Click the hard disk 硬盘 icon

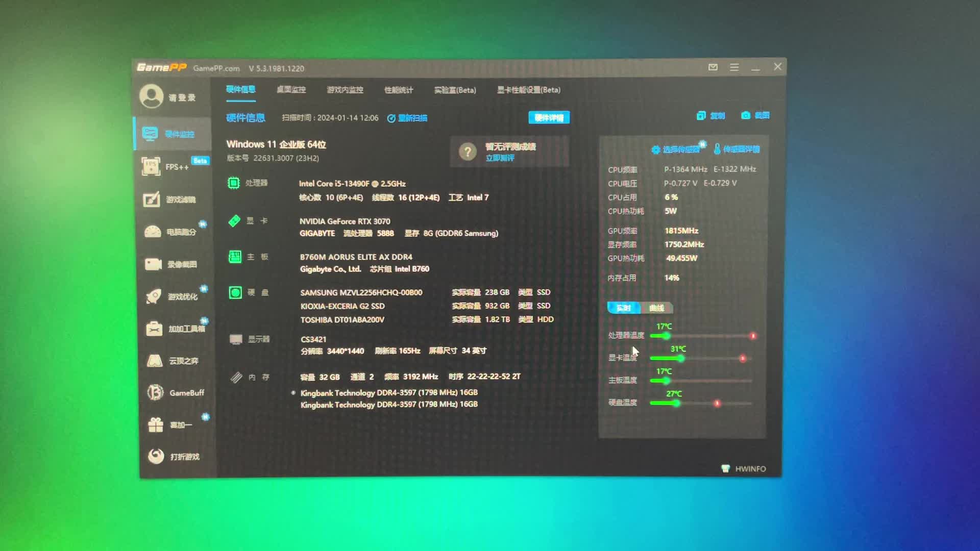tap(235, 292)
